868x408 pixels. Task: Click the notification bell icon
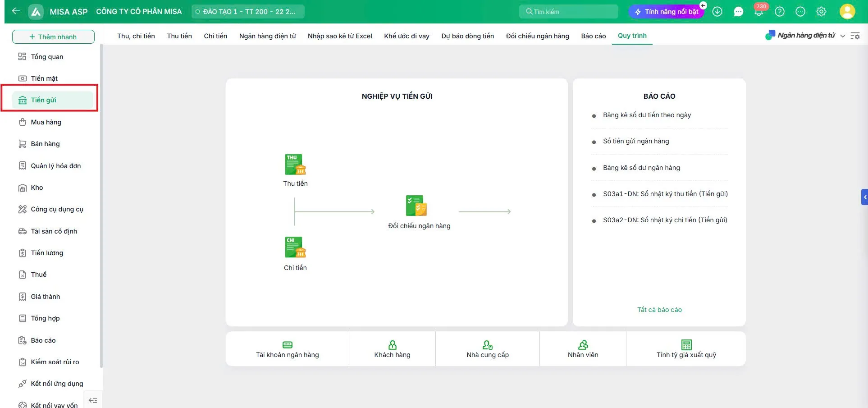click(759, 12)
